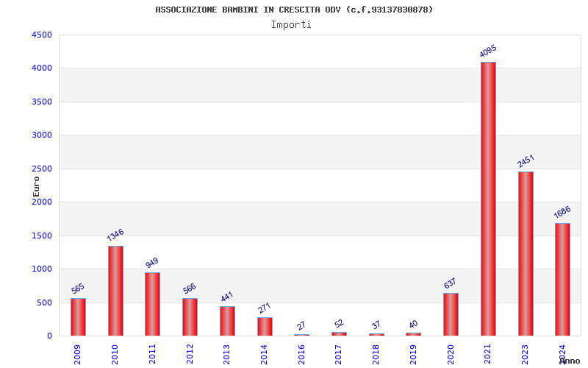588x368 pixels.
Task: Click the y-axis tick label 500
Action: tap(44, 302)
